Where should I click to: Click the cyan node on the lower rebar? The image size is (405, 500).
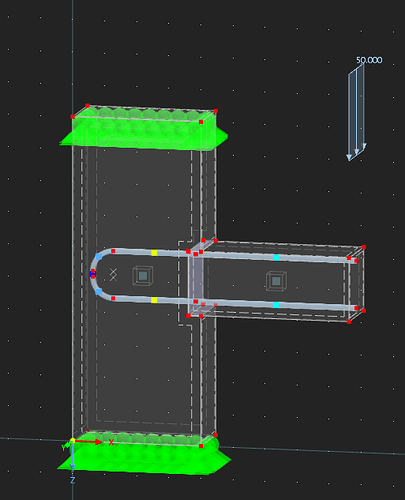coord(276,305)
